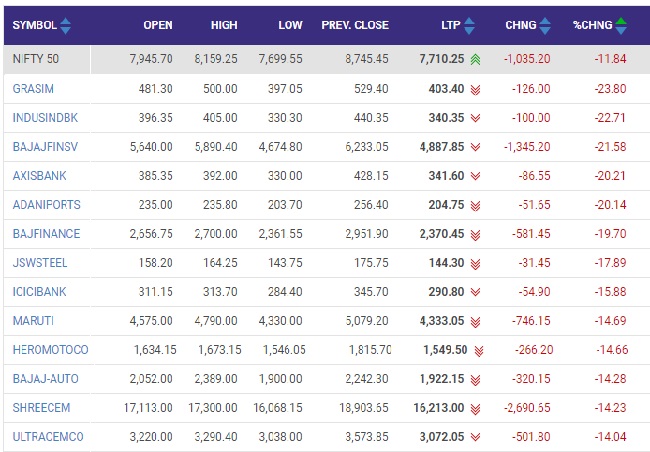Open the BAJFINANCE stock link
Image resolution: width=650 pixels, height=452 pixels.
pyautogui.click(x=46, y=234)
